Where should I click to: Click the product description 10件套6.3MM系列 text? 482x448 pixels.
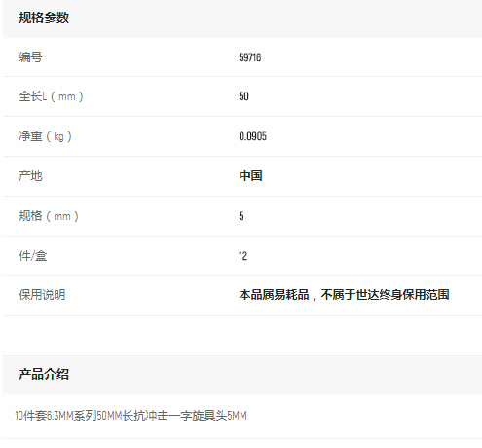point(56,416)
